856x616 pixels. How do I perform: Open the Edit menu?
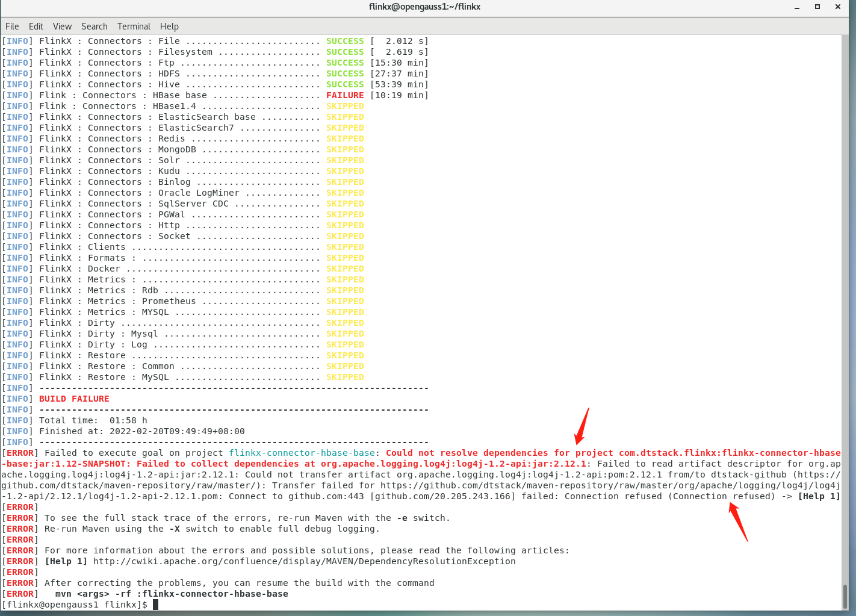(x=36, y=26)
